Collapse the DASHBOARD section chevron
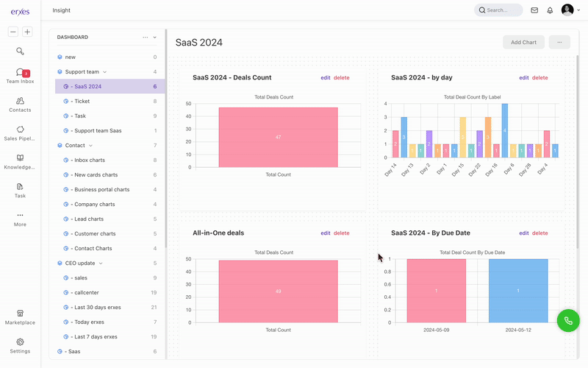 pyautogui.click(x=154, y=38)
